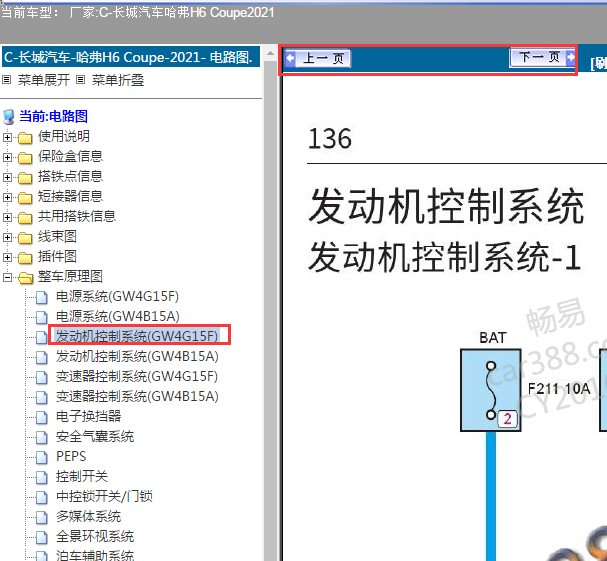Open the PEPS diagram

click(x=71, y=456)
